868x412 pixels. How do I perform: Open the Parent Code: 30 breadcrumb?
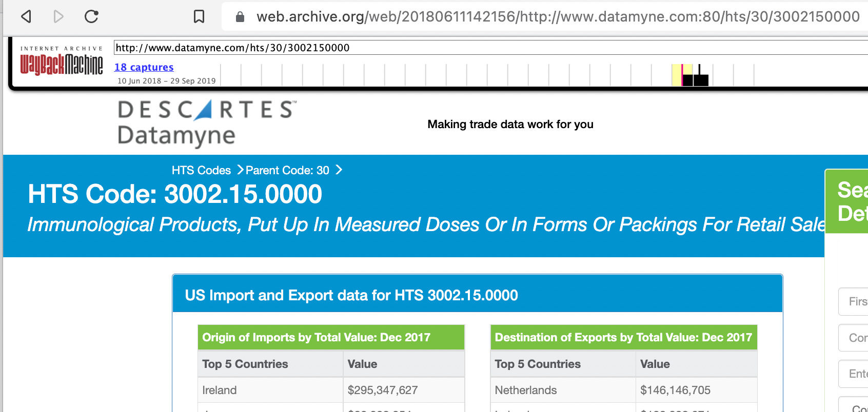(287, 170)
